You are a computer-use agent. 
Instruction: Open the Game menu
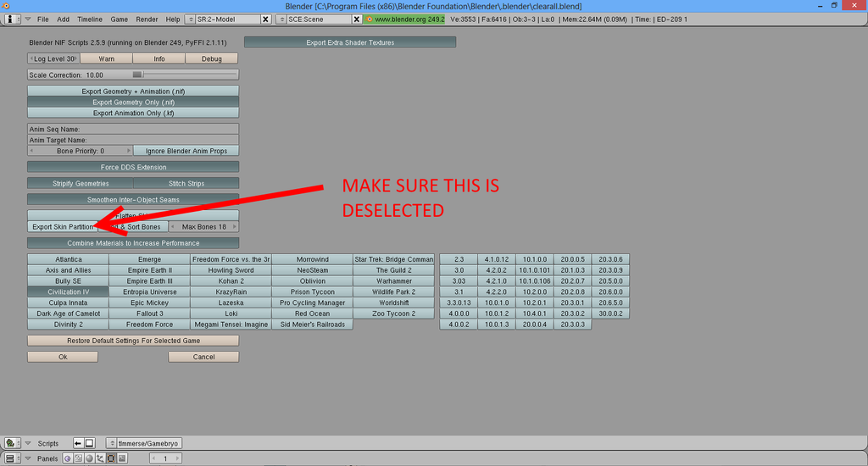119,19
